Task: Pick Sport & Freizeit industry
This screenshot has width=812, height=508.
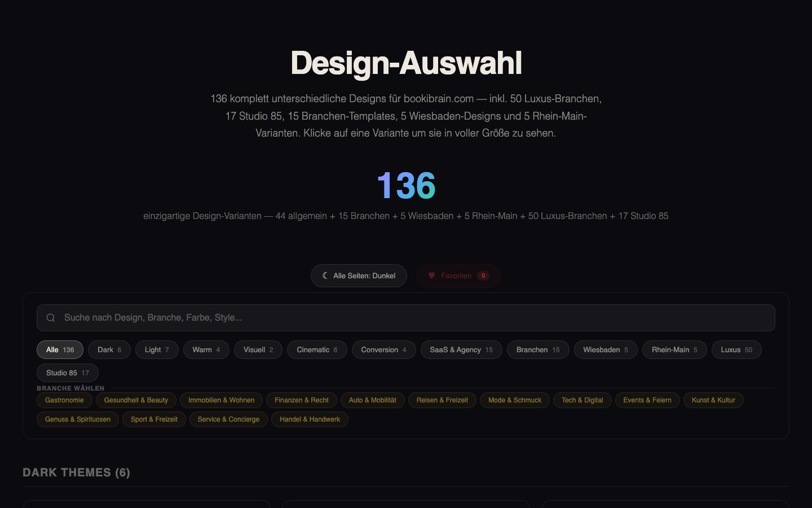Action: (154, 419)
